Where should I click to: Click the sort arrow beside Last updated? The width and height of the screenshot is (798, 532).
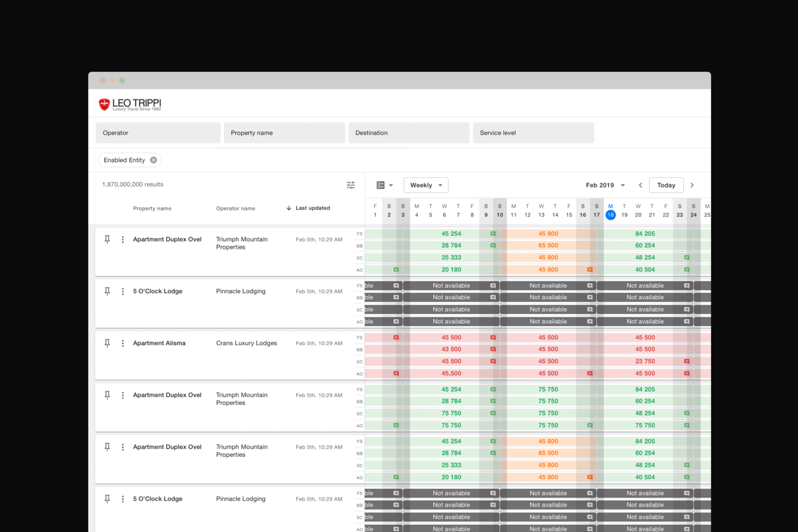[288, 208]
